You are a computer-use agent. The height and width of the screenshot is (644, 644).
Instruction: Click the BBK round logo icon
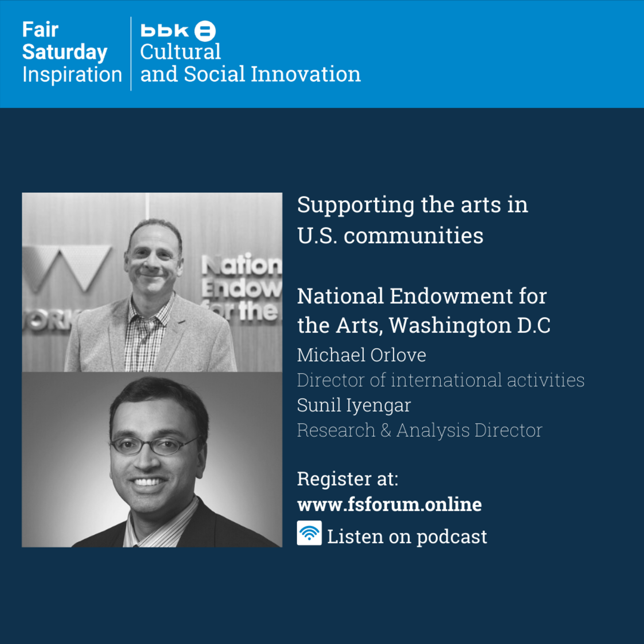point(205,31)
